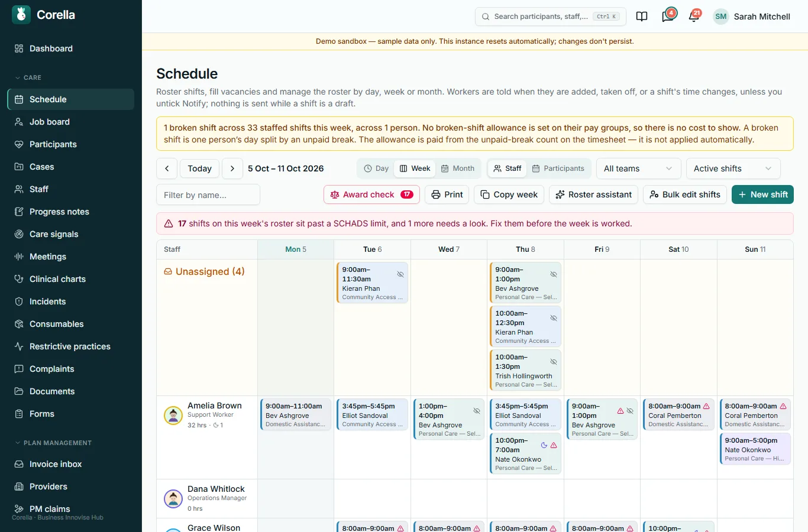Select the Week view tab
Image resolution: width=808 pixels, height=532 pixels.
(x=415, y=168)
